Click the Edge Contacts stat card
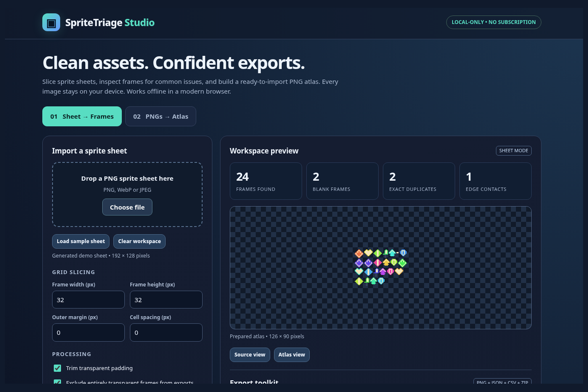The width and height of the screenshot is (588, 392). [x=495, y=181]
